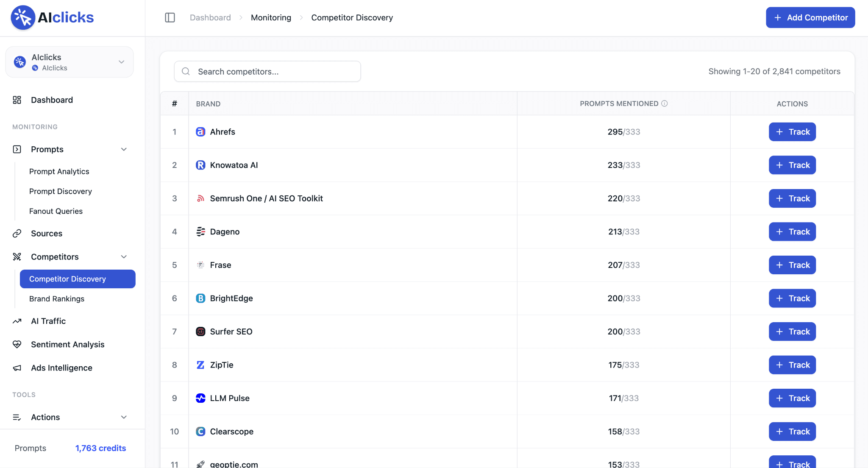The image size is (868, 468).
Task: Focus the Search competitors input field
Action: tap(267, 71)
